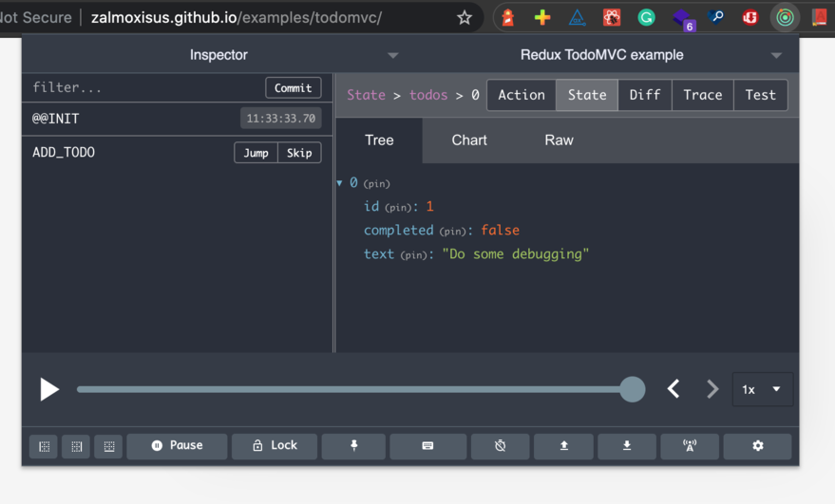This screenshot has width=835, height=504.
Task: Click the State breadcrumb link
Action: click(366, 95)
